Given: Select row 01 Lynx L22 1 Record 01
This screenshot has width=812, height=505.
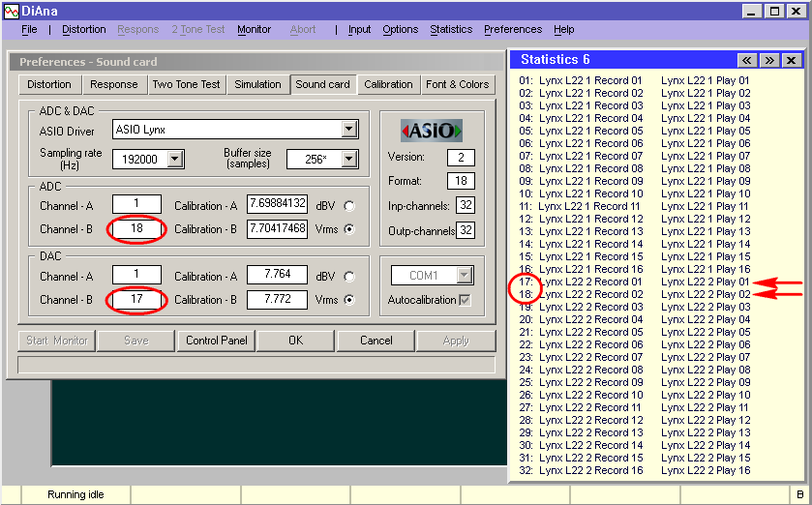Looking at the screenshot, I should (581, 80).
